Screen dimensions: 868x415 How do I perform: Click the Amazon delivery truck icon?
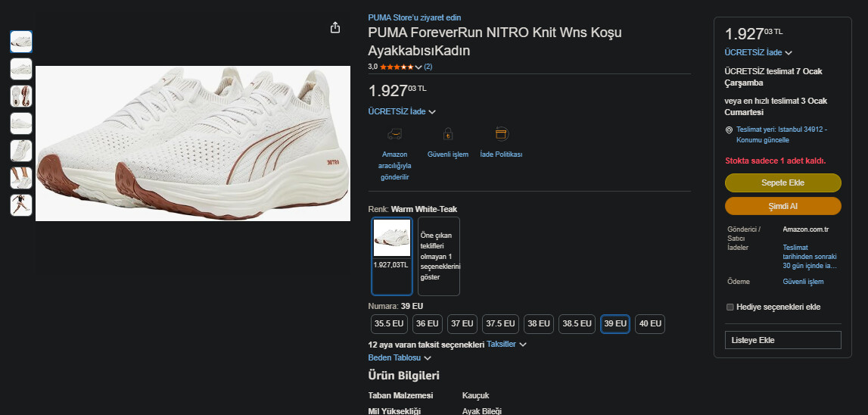point(394,134)
